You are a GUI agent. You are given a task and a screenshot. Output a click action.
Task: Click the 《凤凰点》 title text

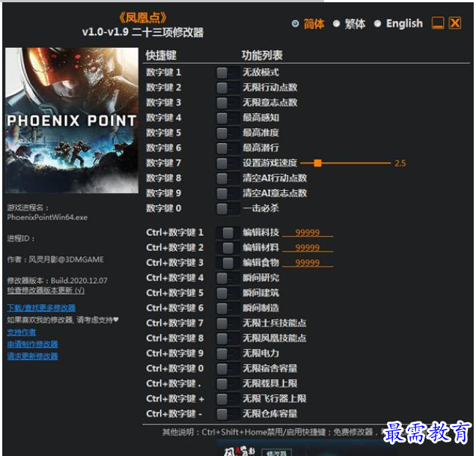pos(143,18)
